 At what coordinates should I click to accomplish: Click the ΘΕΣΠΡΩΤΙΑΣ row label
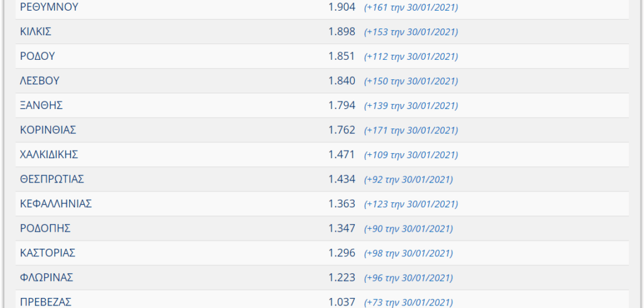[52, 180]
